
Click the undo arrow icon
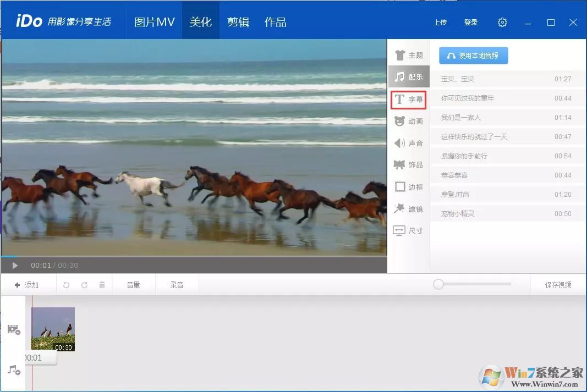65,284
